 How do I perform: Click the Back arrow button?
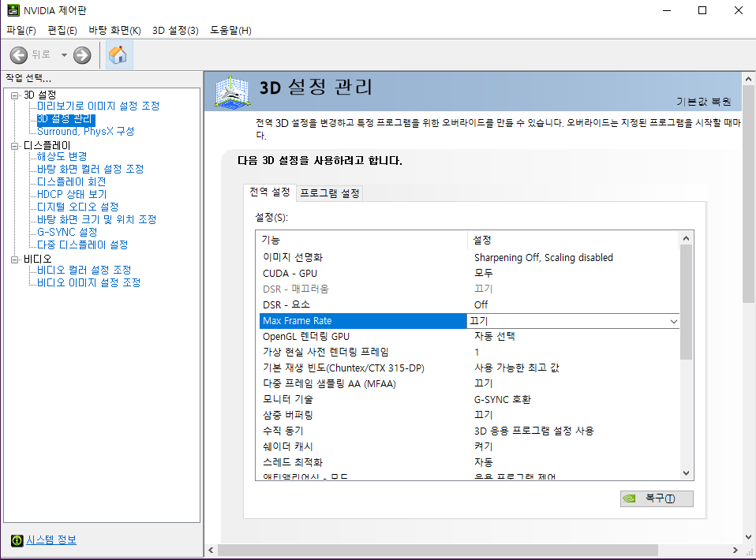pyautogui.click(x=19, y=54)
